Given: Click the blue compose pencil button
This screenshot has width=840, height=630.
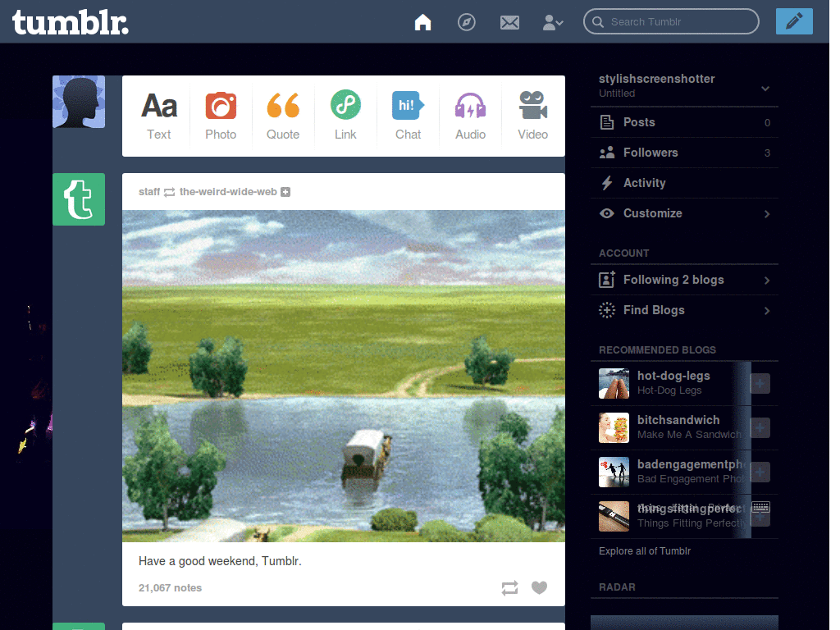Looking at the screenshot, I should 794,21.
